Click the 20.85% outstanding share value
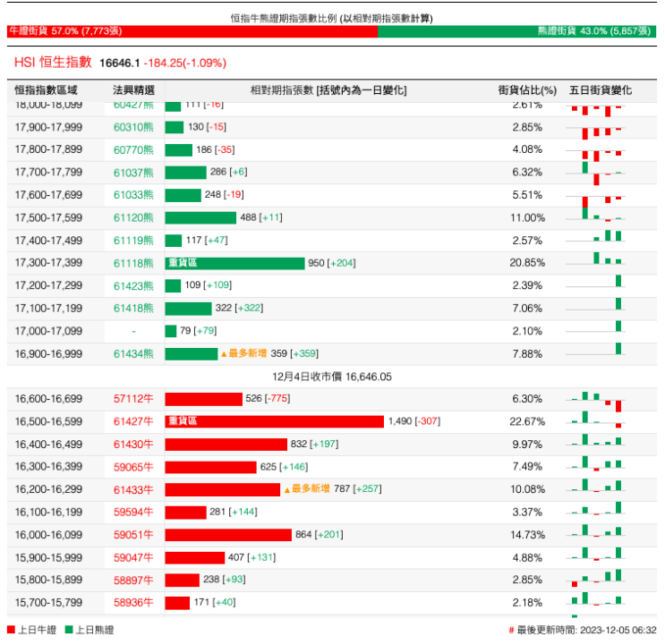 (x=527, y=263)
